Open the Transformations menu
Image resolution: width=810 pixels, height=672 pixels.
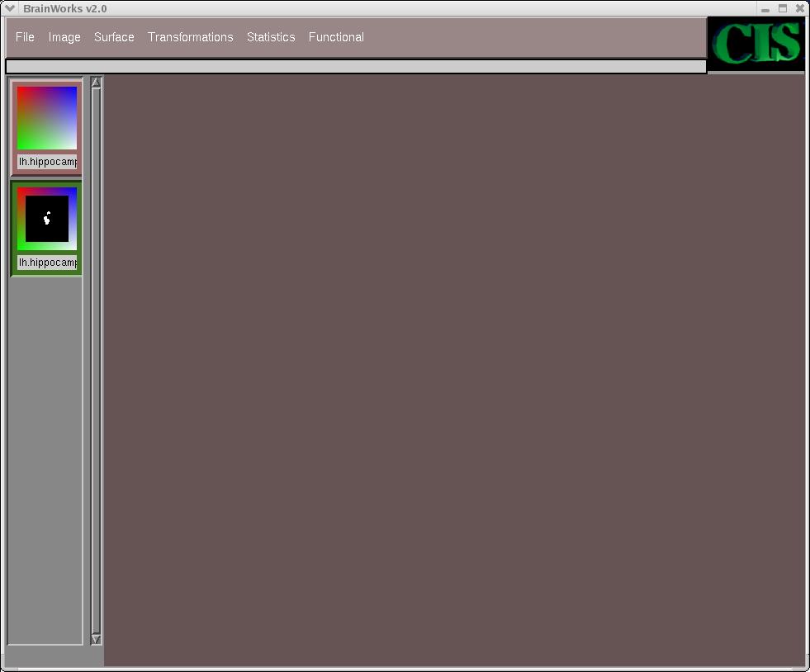point(191,37)
